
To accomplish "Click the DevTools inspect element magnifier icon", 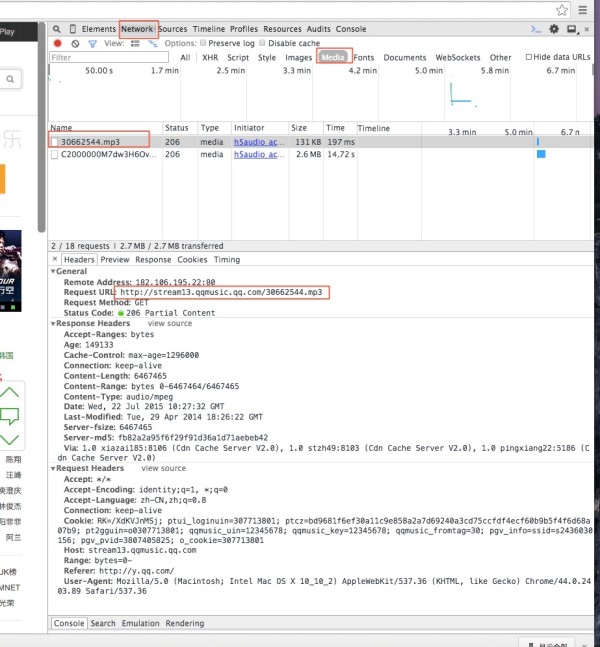I will (x=57, y=30).
